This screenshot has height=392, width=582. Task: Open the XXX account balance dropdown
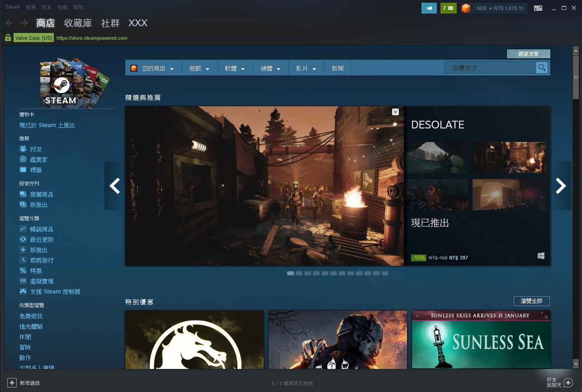tap(494, 8)
